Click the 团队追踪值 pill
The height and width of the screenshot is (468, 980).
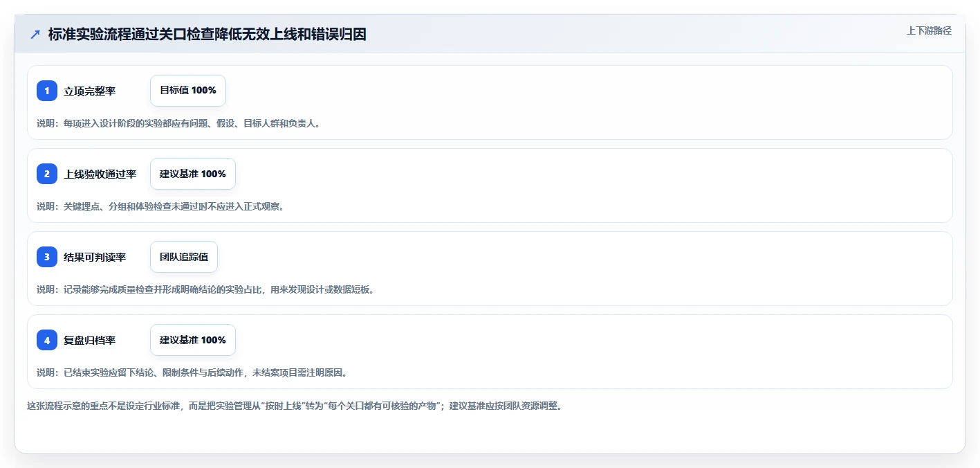point(184,257)
